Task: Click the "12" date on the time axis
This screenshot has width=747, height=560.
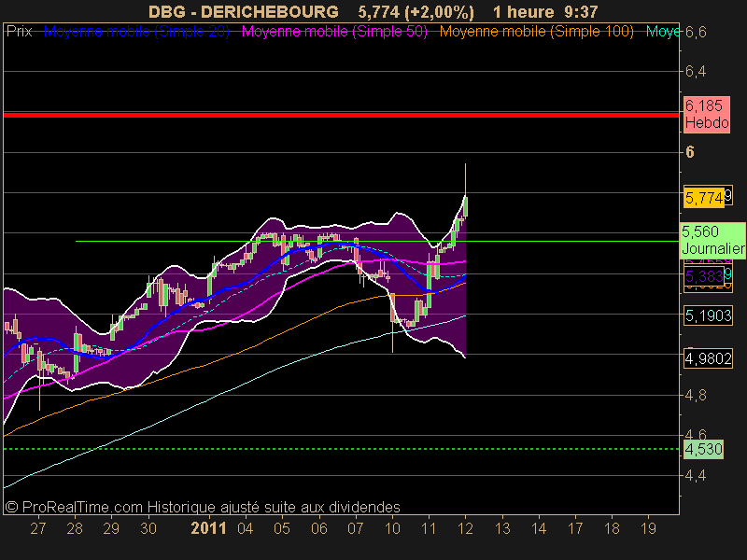Action: [x=465, y=528]
